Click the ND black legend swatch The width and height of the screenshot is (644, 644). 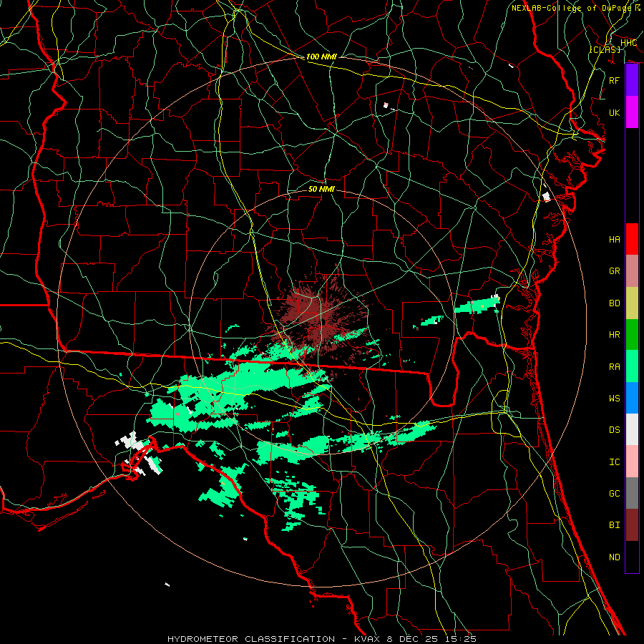point(632,557)
